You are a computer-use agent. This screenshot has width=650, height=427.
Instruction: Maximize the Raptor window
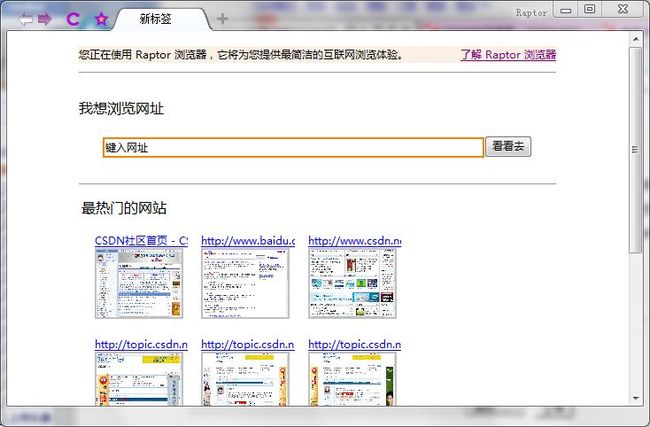pyautogui.click(x=589, y=9)
